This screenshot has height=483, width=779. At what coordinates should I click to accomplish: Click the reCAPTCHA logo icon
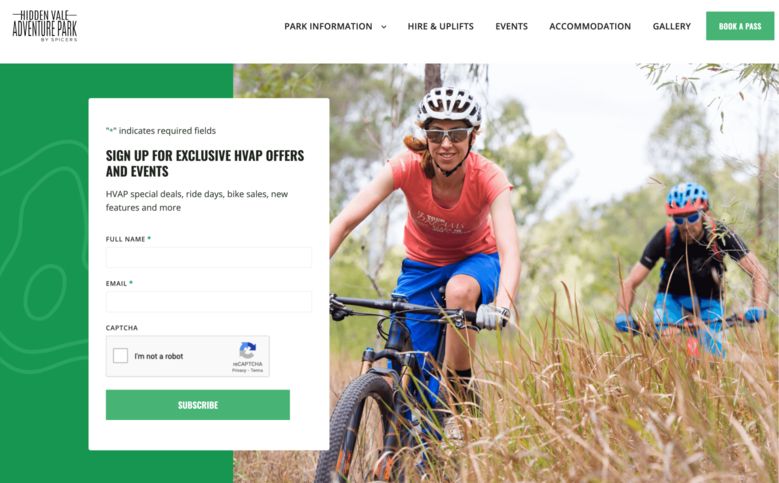[x=247, y=350]
